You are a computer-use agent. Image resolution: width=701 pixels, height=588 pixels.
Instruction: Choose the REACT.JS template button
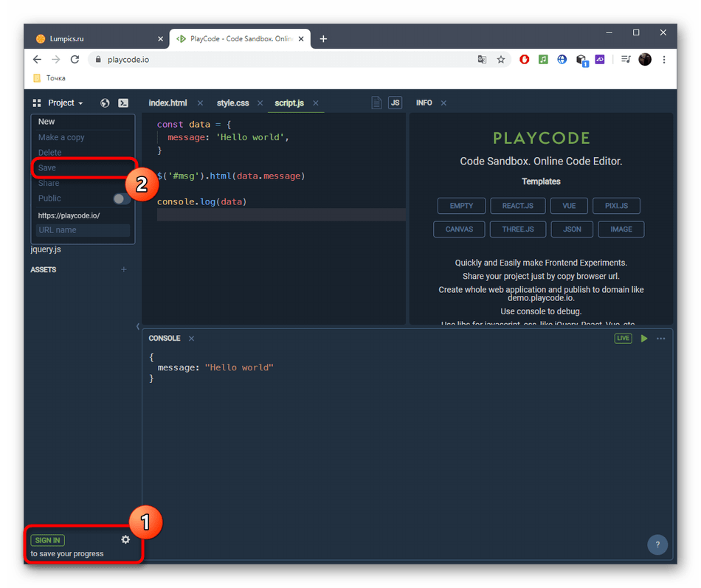518,206
